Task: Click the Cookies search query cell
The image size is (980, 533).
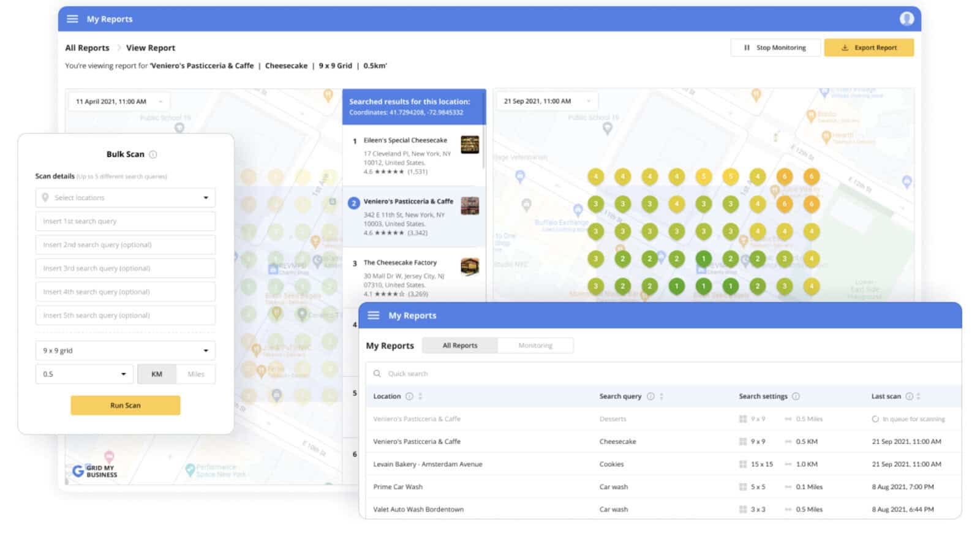Action: tap(611, 464)
